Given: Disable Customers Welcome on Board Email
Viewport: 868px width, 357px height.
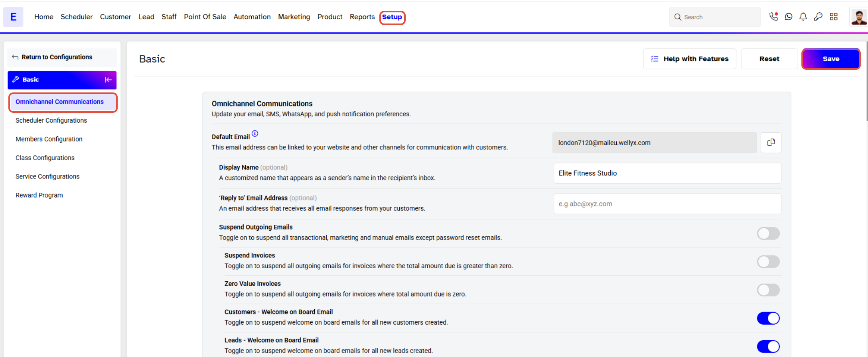Looking at the screenshot, I should 768,318.
